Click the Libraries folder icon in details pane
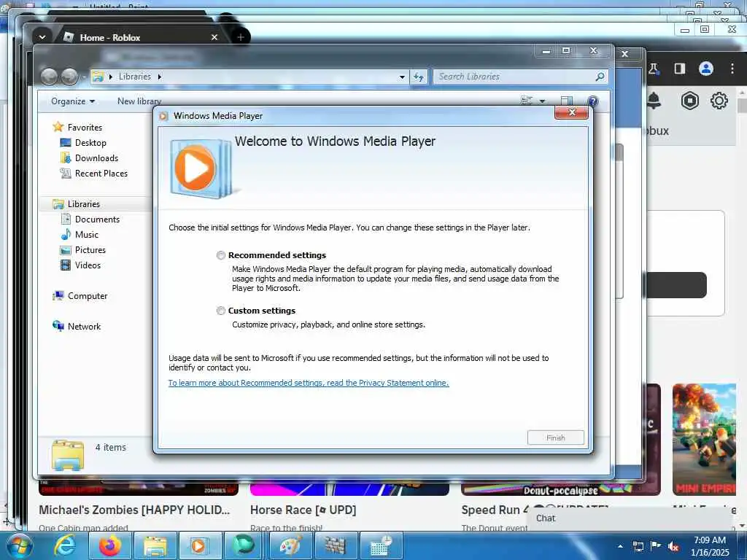 tap(68, 455)
